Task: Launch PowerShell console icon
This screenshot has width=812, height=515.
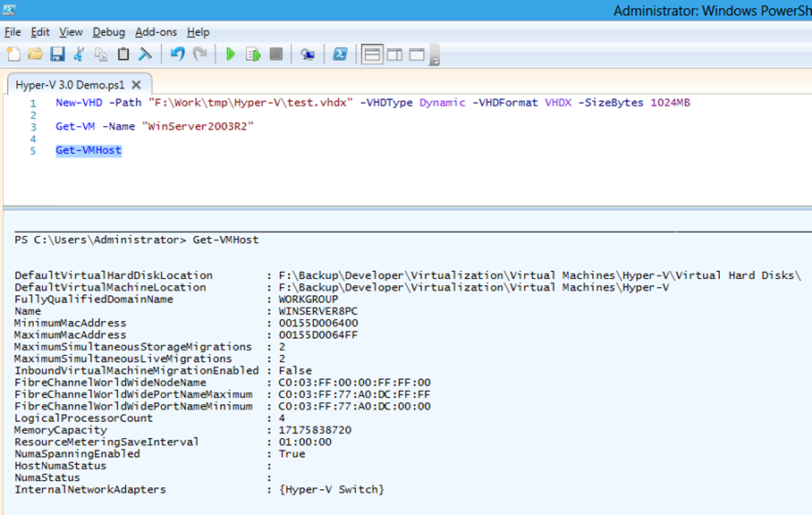Action: (340, 55)
